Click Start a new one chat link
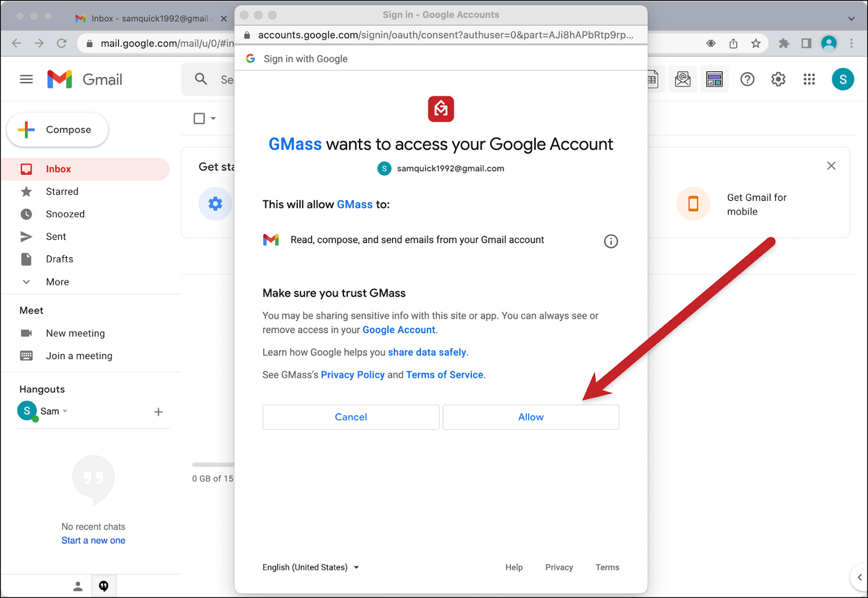 [93, 540]
